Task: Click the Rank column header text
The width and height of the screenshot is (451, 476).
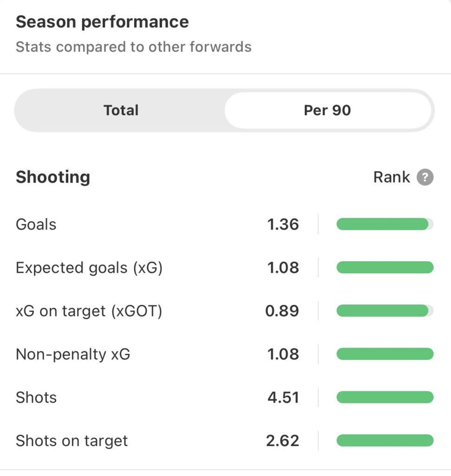Action: [392, 177]
